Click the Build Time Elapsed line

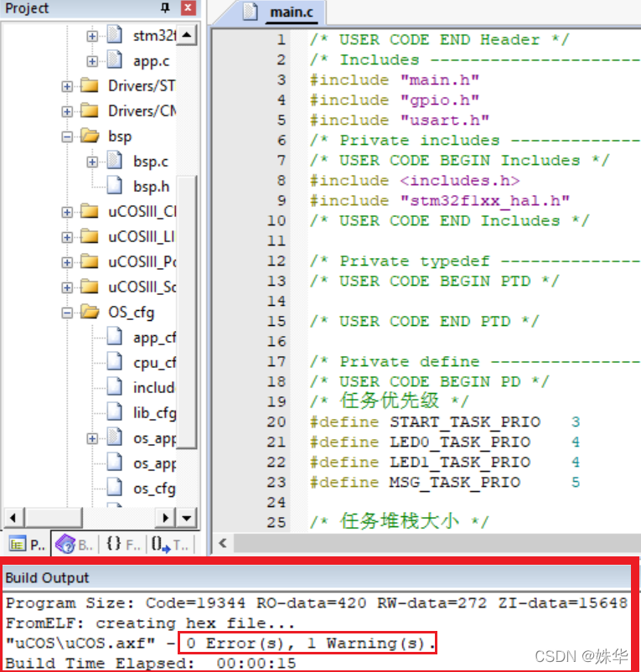151,663
